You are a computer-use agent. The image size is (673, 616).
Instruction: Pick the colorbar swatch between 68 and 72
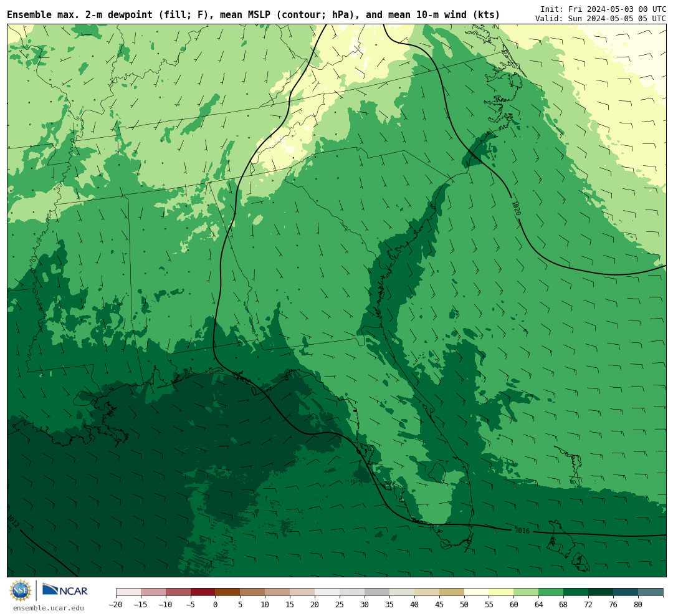click(x=576, y=592)
